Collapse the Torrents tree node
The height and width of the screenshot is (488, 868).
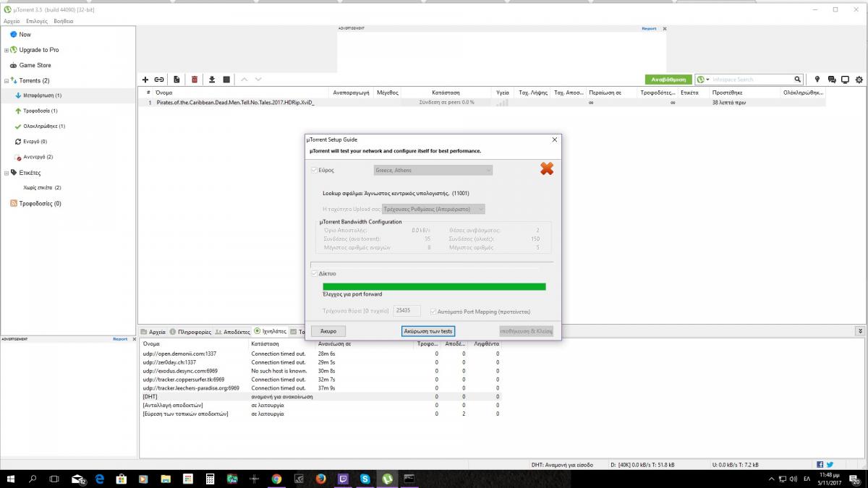pos(7,81)
